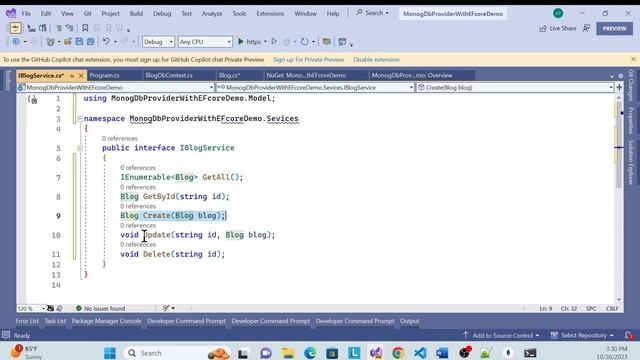
Task: Click the highlighted top-left toolbar icon
Action: (16, 28)
